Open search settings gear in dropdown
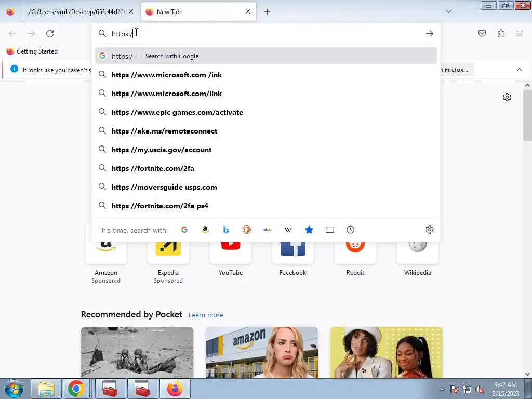532x399 pixels. click(430, 230)
